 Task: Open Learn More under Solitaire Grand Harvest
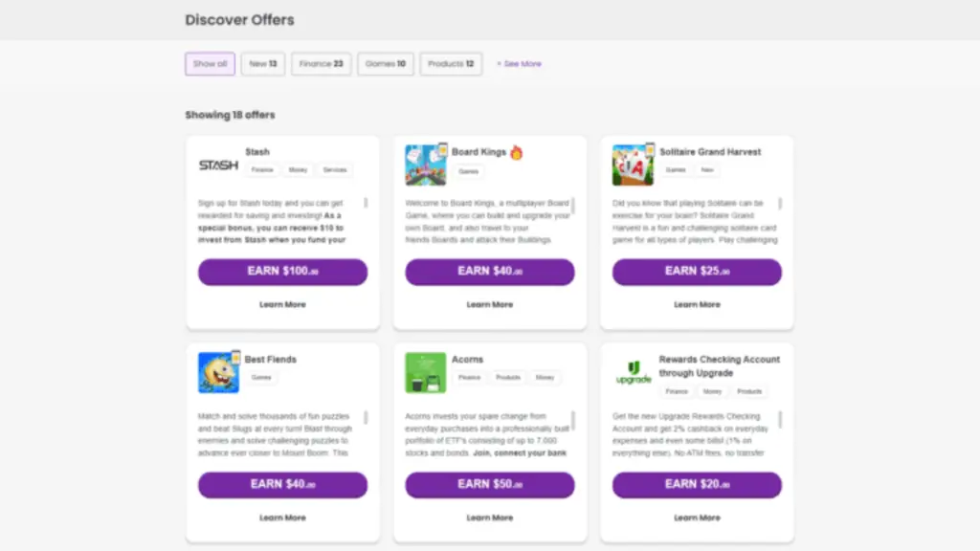[697, 304]
